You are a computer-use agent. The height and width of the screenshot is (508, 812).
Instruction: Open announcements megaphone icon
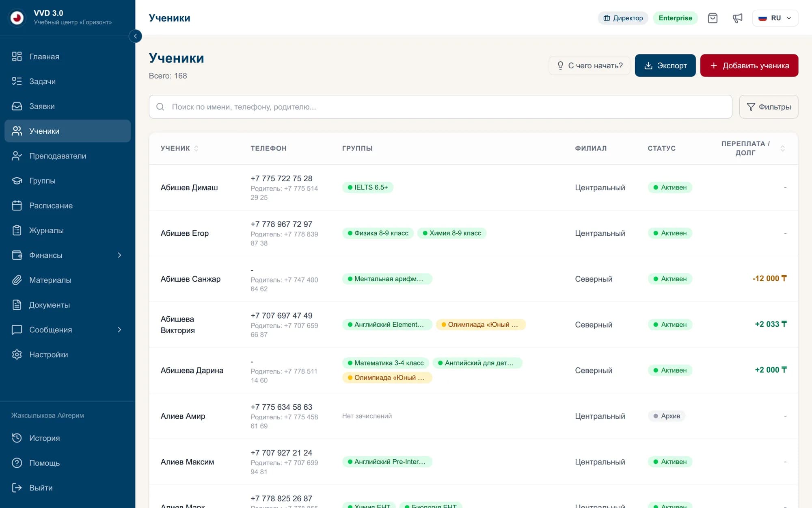point(737,18)
